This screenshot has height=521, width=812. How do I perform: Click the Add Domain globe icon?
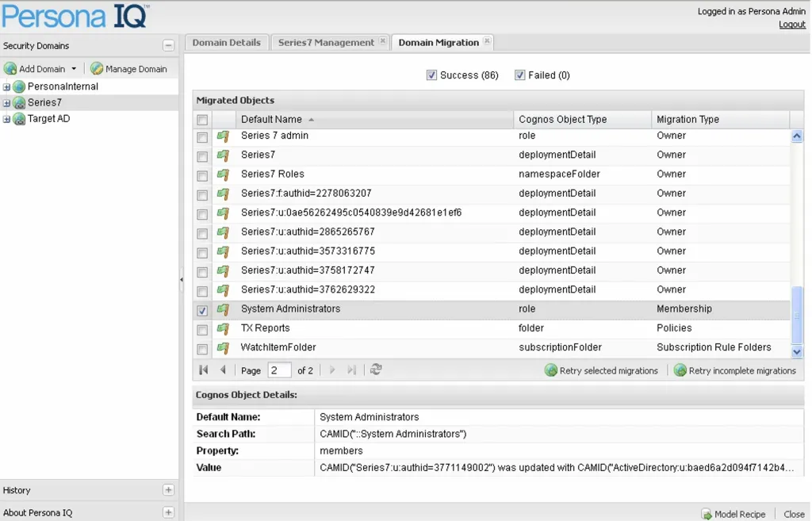click(10, 68)
